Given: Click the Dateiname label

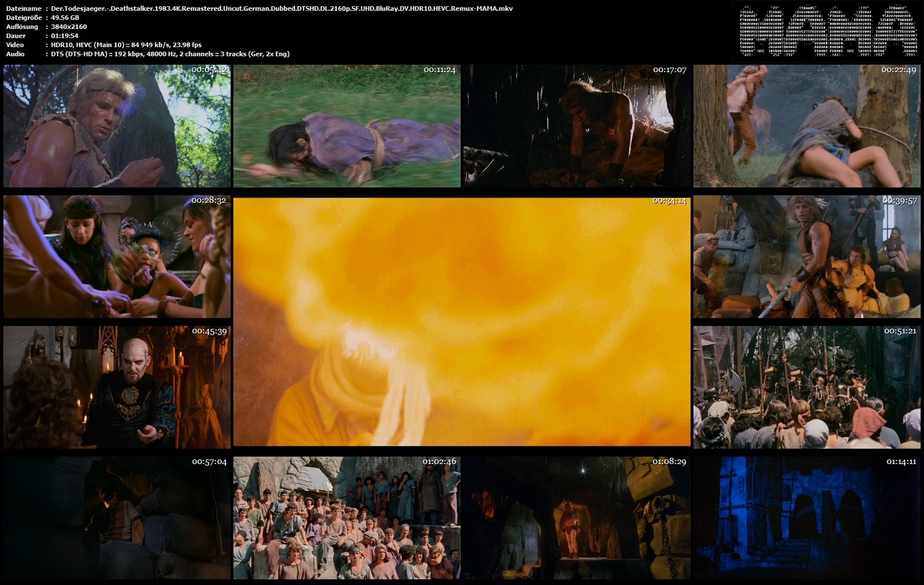Looking at the screenshot, I should (24, 9).
